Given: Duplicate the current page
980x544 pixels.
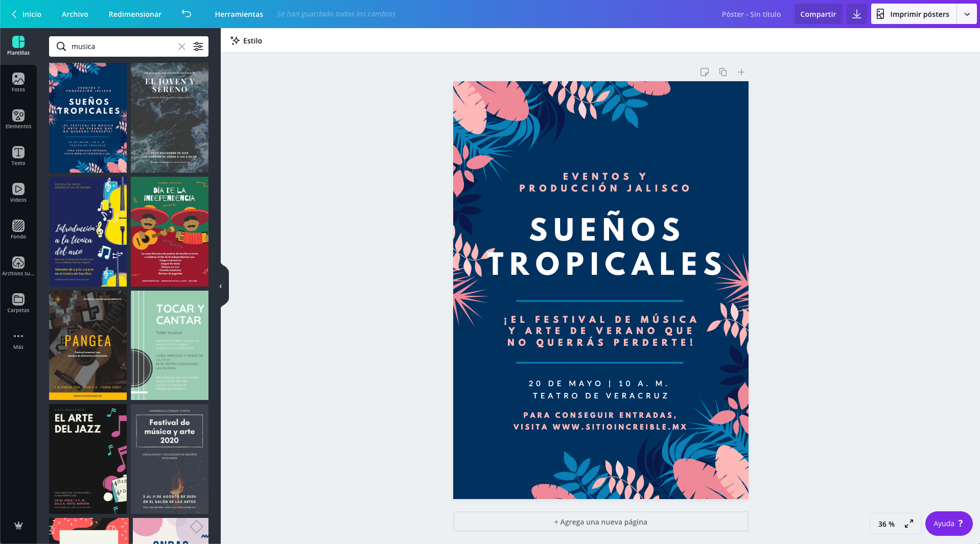Looking at the screenshot, I should click(722, 72).
